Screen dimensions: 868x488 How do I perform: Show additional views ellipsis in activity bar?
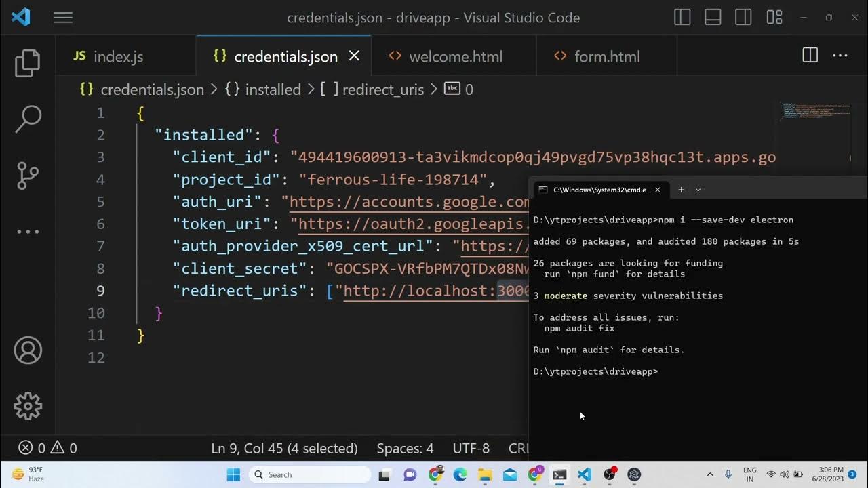[x=28, y=232]
